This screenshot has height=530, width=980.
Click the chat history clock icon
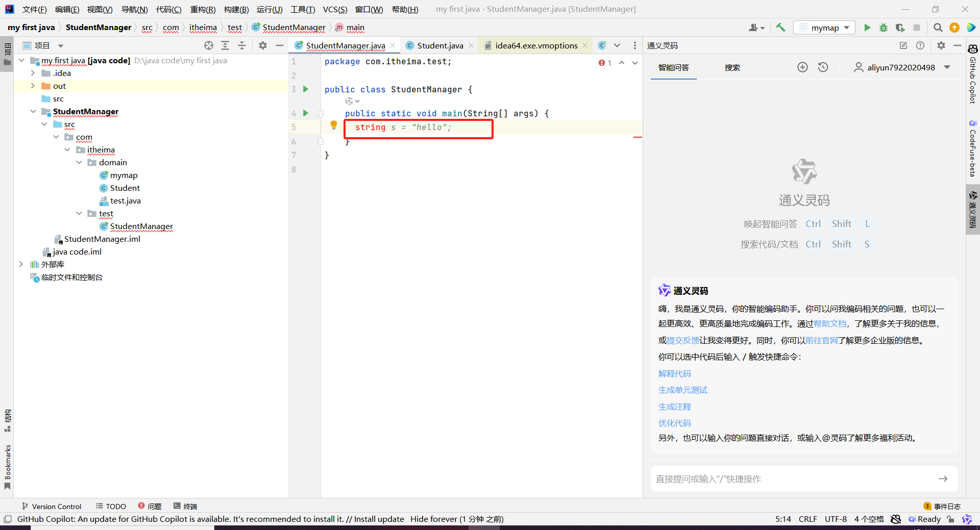pyautogui.click(x=823, y=67)
